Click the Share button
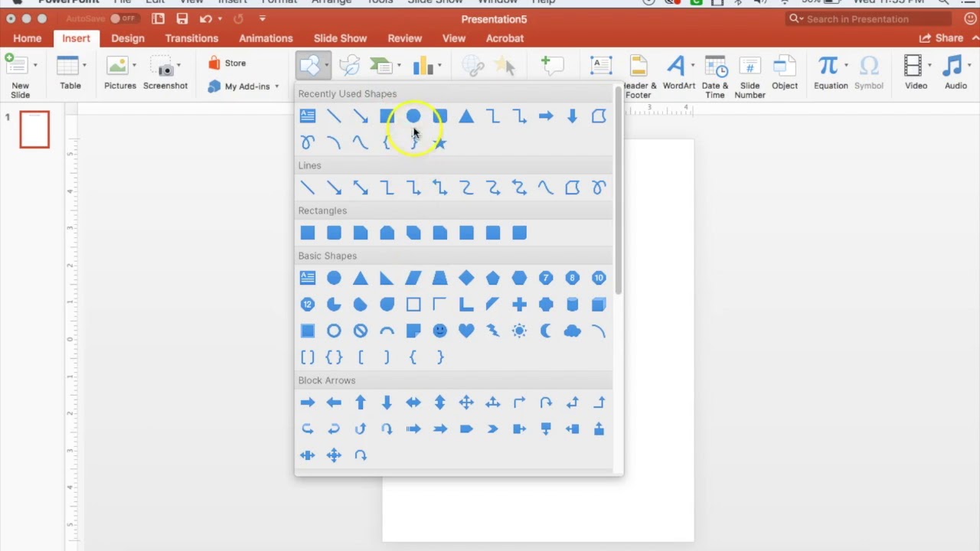This screenshot has height=551, width=980. coord(942,38)
